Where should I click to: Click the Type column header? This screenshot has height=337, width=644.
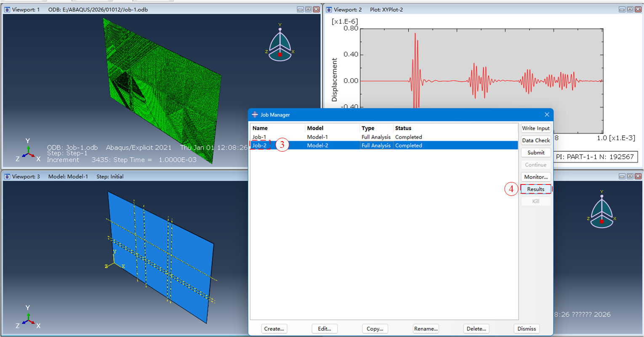[377, 128]
